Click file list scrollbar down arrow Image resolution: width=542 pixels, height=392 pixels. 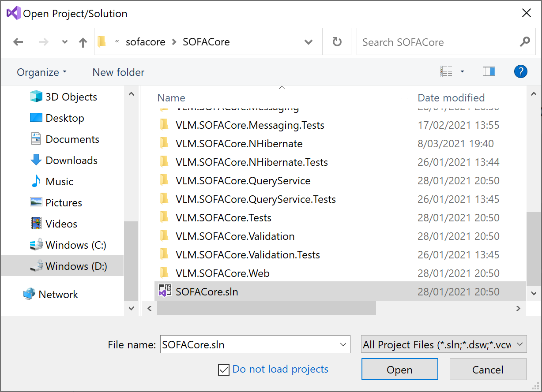(x=534, y=293)
